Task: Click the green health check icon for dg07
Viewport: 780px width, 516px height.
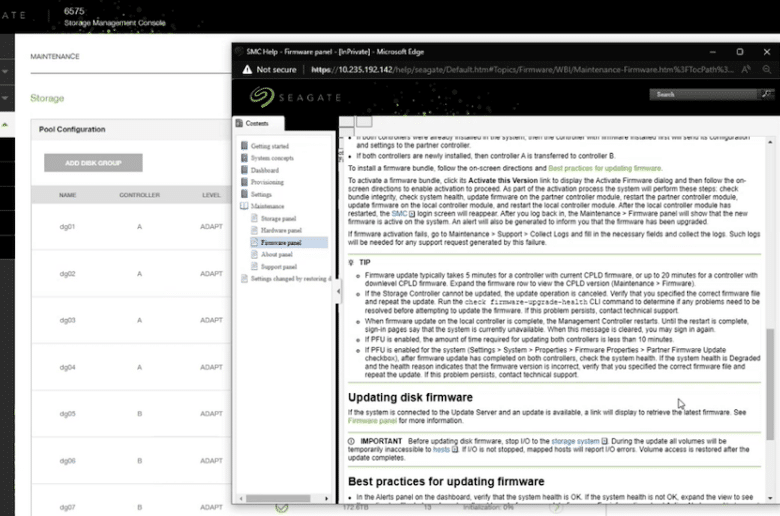Action: pyautogui.click(x=282, y=508)
